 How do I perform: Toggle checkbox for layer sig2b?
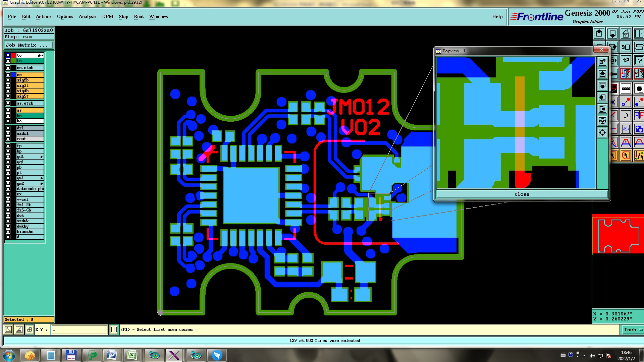[8, 80]
